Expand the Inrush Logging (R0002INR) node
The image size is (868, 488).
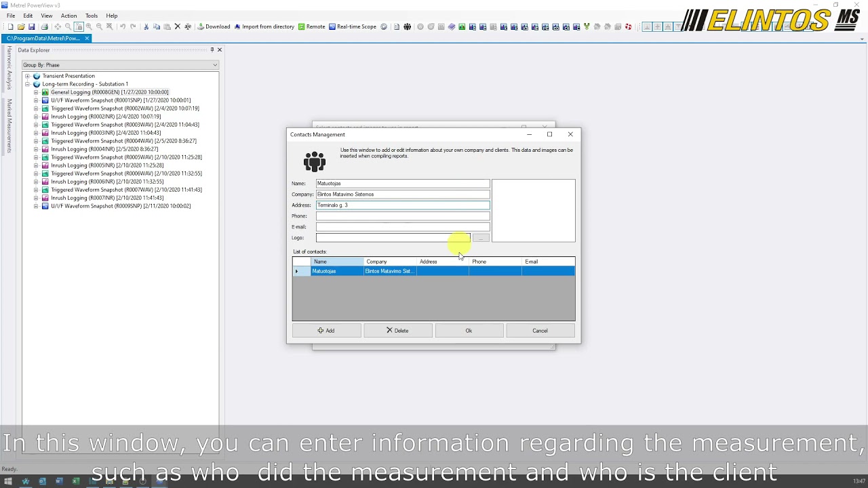point(36,117)
